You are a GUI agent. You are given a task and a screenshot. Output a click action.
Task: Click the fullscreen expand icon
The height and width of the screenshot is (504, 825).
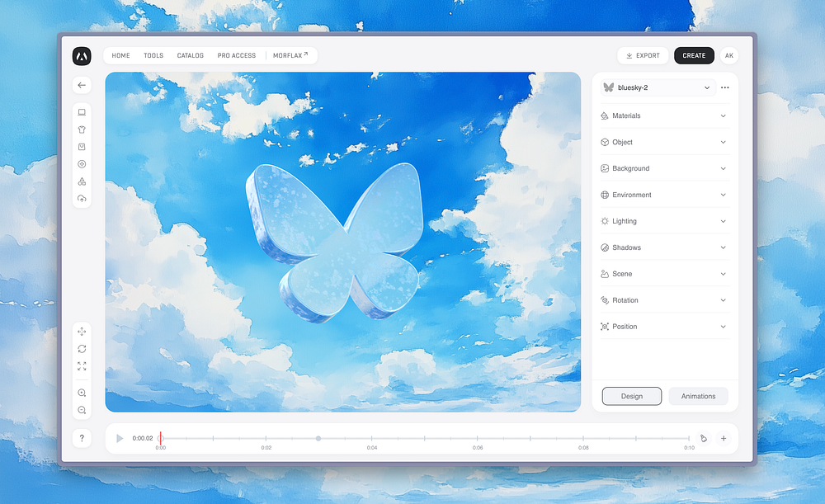point(82,366)
